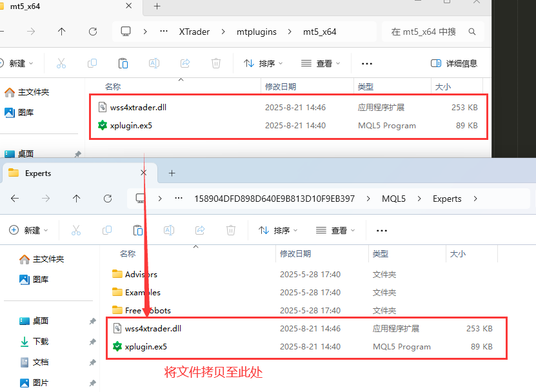Click the MQL5 breadcrumb in the Experts address bar
536x392 pixels.
click(x=393, y=199)
